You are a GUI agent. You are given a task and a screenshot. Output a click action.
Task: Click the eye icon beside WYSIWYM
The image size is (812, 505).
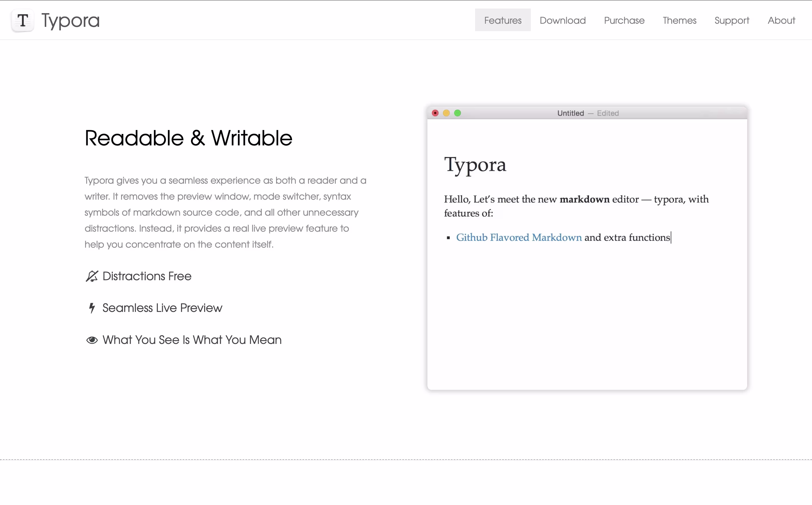(92, 340)
